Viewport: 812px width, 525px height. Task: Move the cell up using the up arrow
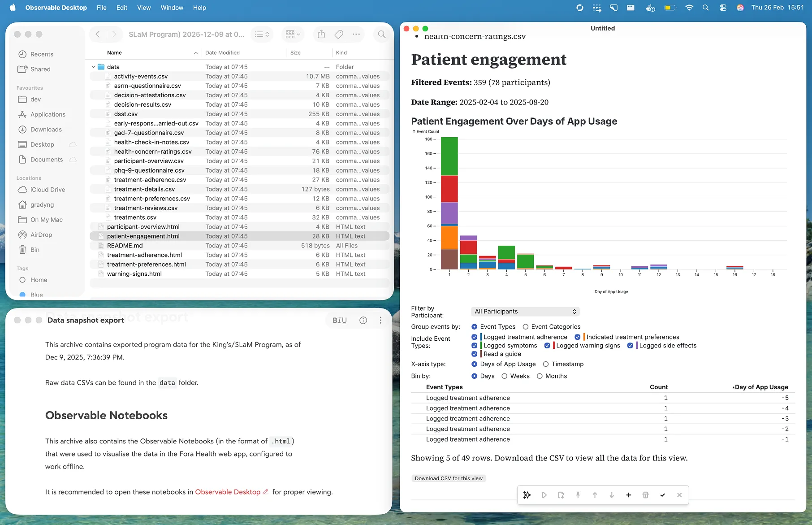(x=595, y=495)
